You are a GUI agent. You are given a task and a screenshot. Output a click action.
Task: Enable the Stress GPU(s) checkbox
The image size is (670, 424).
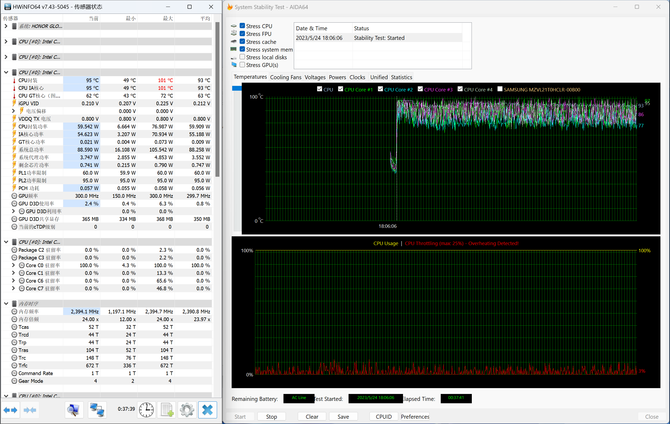point(242,65)
